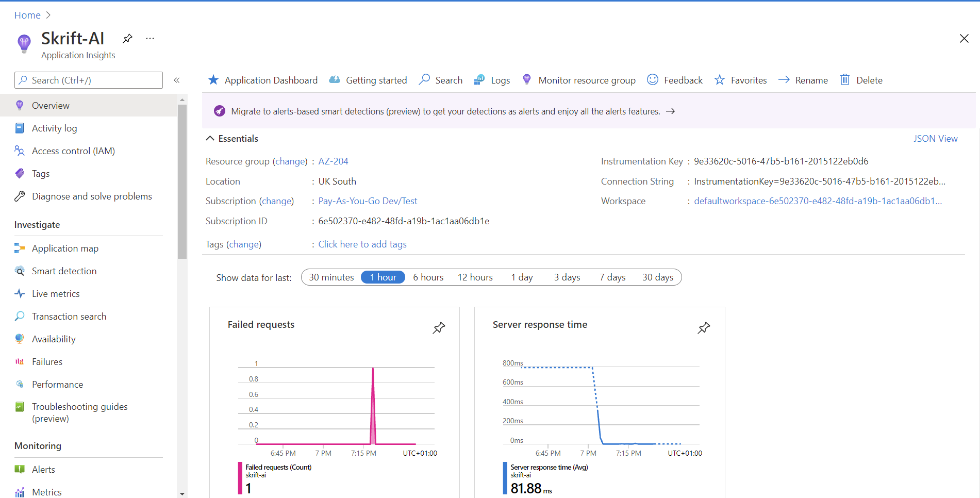The image size is (980, 498).
Task: Close the Skrift-AI blade
Action: click(964, 39)
